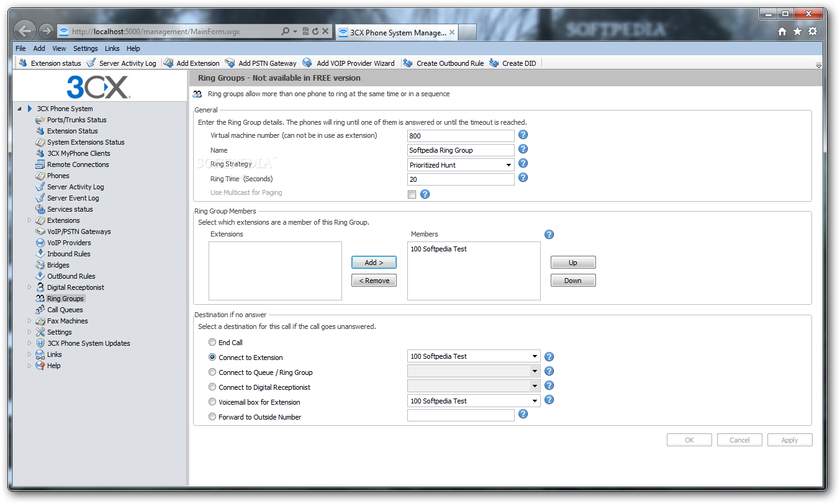The width and height of the screenshot is (840, 504).
Task: Open Extension Status tree node
Action: [73, 131]
